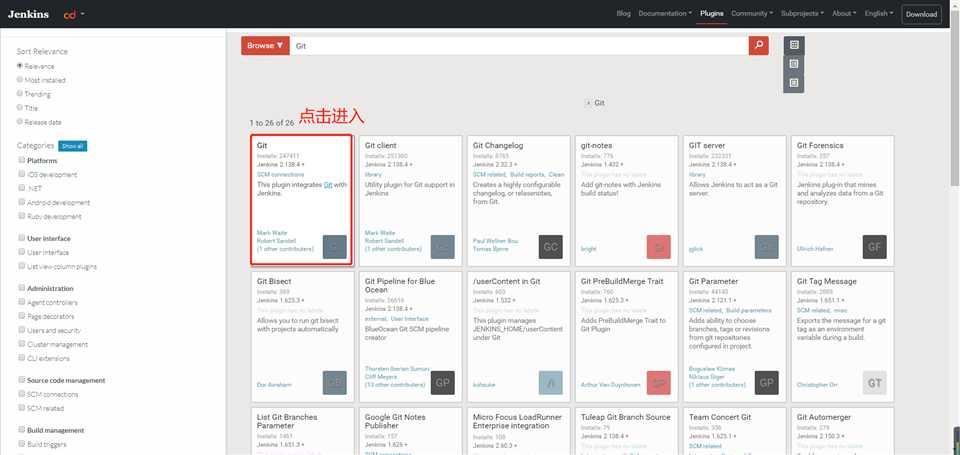Click GIT server plugin icon
The image size is (960, 455).
(767, 247)
